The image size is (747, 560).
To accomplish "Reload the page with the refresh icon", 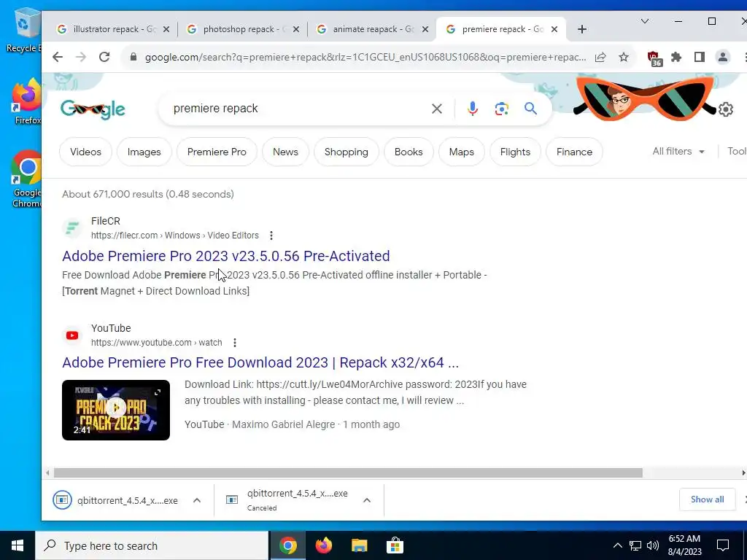I will 104,57.
